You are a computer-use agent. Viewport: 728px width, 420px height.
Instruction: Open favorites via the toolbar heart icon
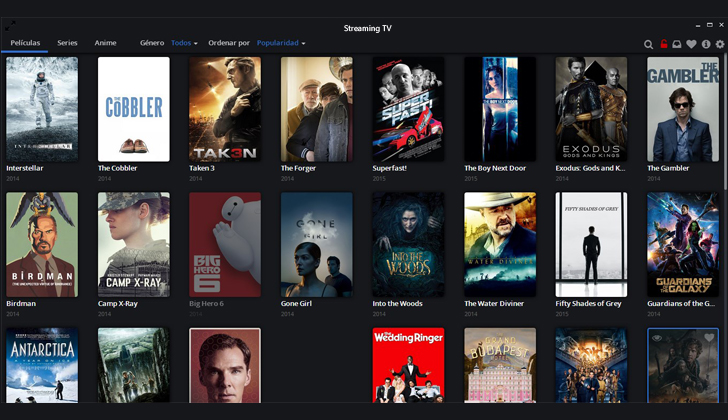point(691,44)
